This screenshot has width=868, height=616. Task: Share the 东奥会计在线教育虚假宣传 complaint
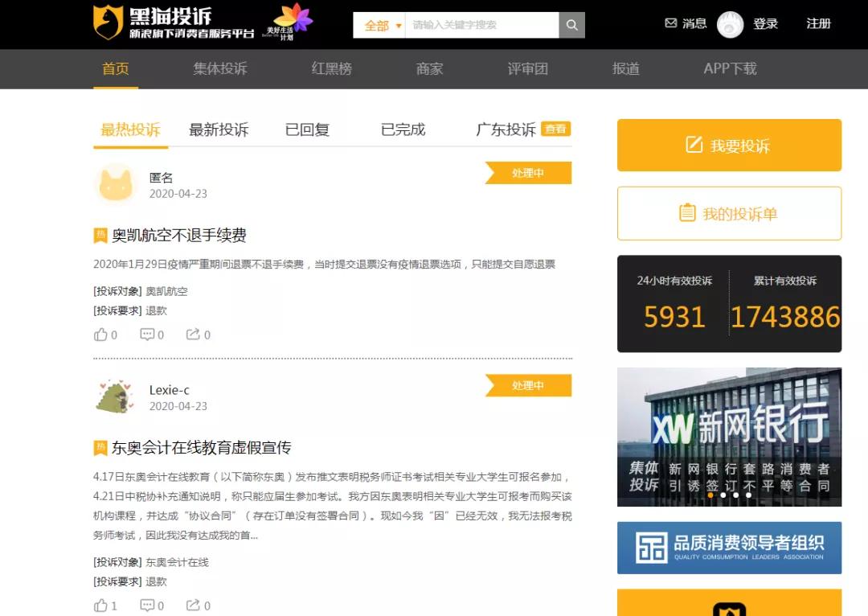pos(193,605)
